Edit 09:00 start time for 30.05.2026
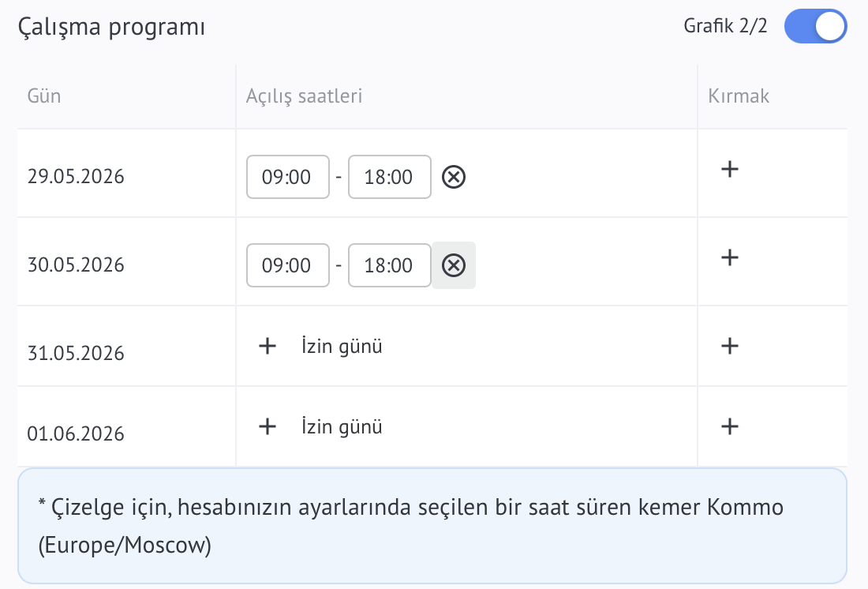 tap(288, 265)
